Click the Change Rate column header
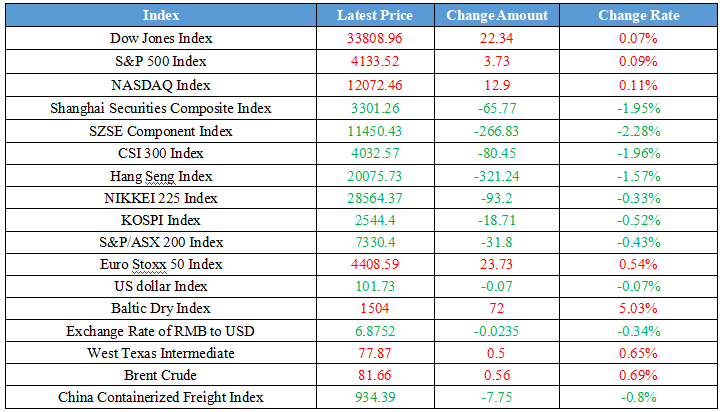The height and width of the screenshot is (412, 723). click(x=638, y=16)
